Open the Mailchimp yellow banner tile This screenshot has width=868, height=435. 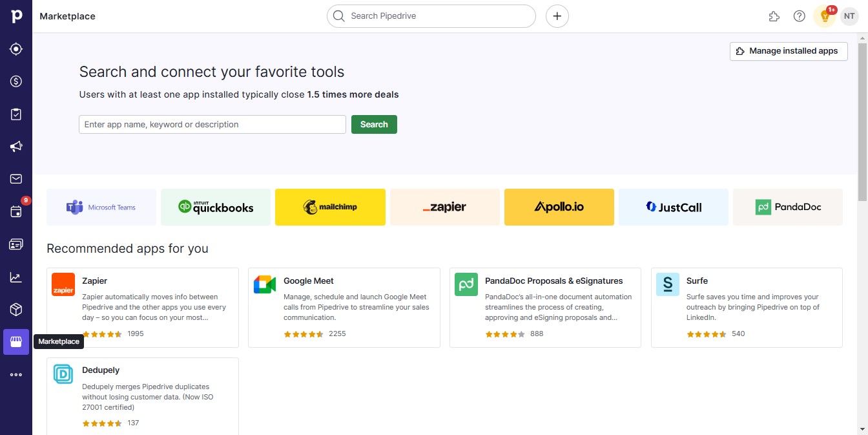tap(330, 207)
